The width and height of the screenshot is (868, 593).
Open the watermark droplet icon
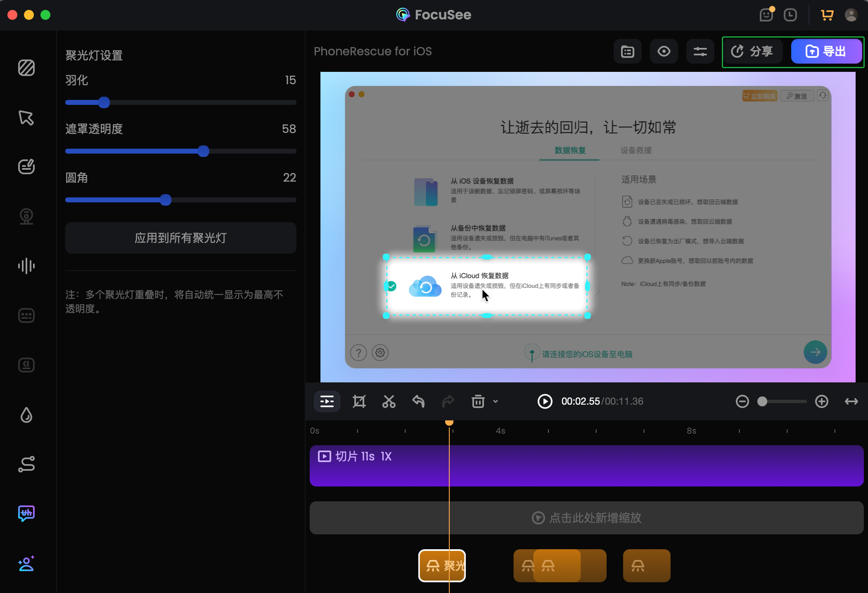tap(26, 415)
